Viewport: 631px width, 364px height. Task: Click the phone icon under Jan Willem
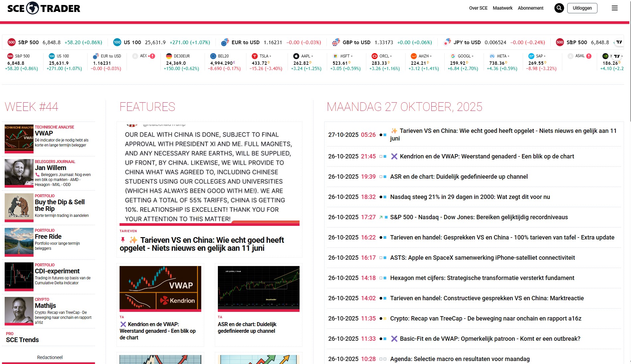(x=37, y=175)
